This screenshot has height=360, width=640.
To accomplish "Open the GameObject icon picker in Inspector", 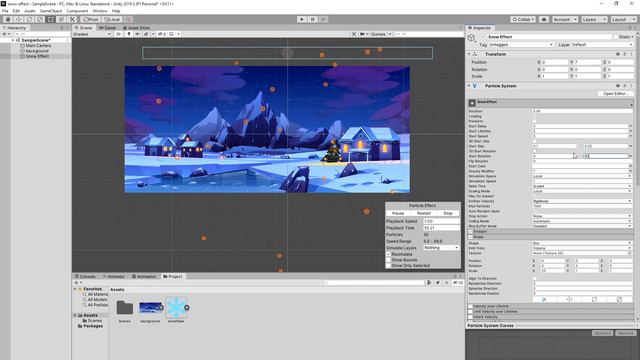I will click(472, 38).
